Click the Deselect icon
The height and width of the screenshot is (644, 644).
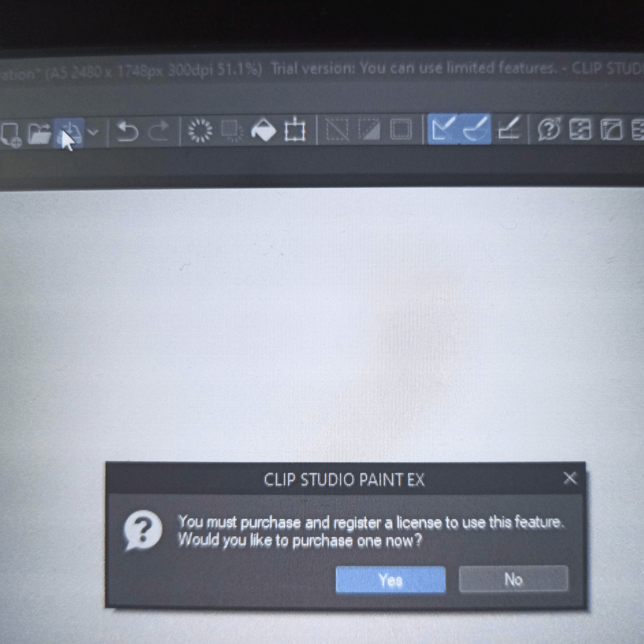[x=337, y=129]
